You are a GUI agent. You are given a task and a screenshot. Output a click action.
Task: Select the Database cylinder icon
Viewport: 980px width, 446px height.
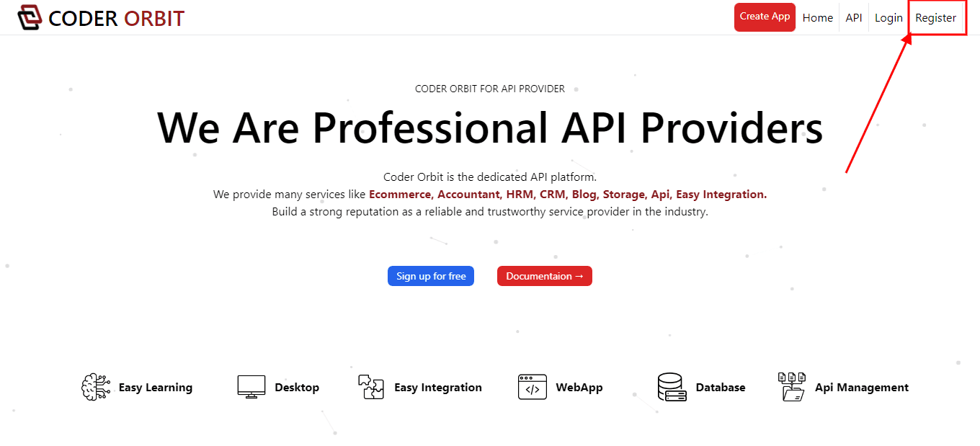[672, 387]
